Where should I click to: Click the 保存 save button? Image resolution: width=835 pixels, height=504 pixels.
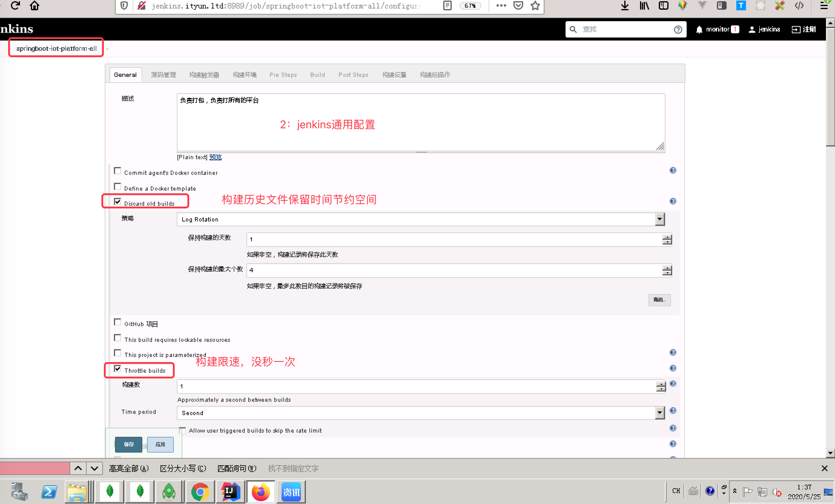pos(128,444)
